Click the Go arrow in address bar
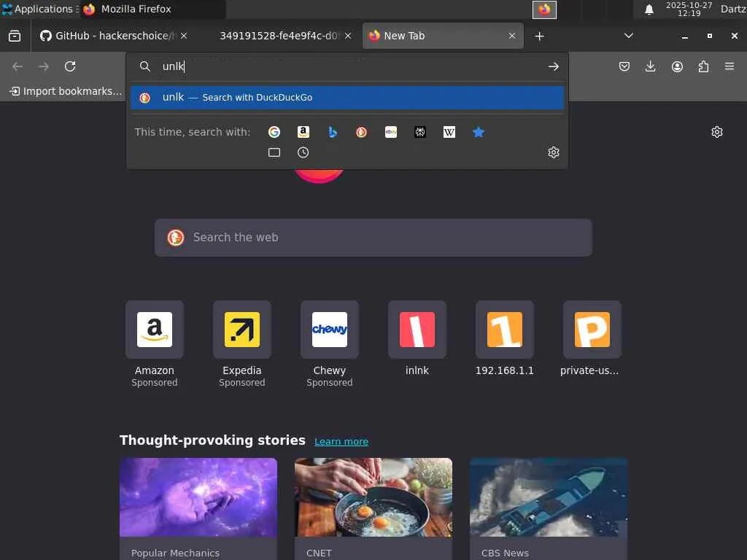Screen dimensions: 747x560 pyautogui.click(x=553, y=66)
